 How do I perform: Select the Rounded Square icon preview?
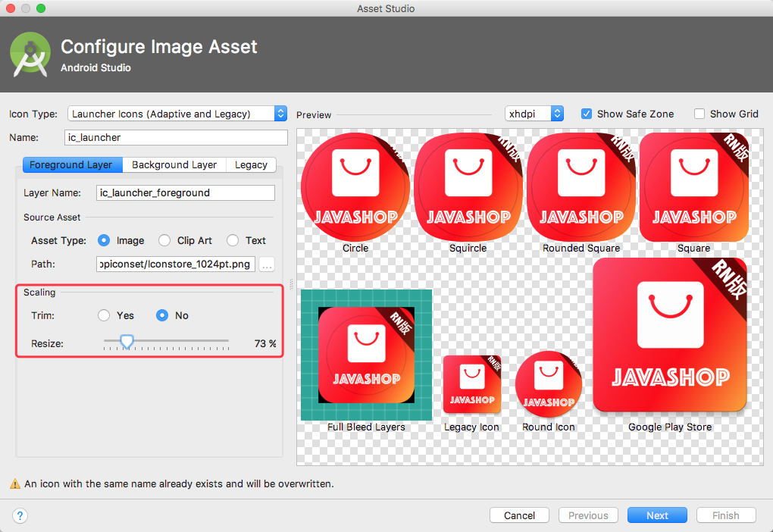[x=581, y=187]
